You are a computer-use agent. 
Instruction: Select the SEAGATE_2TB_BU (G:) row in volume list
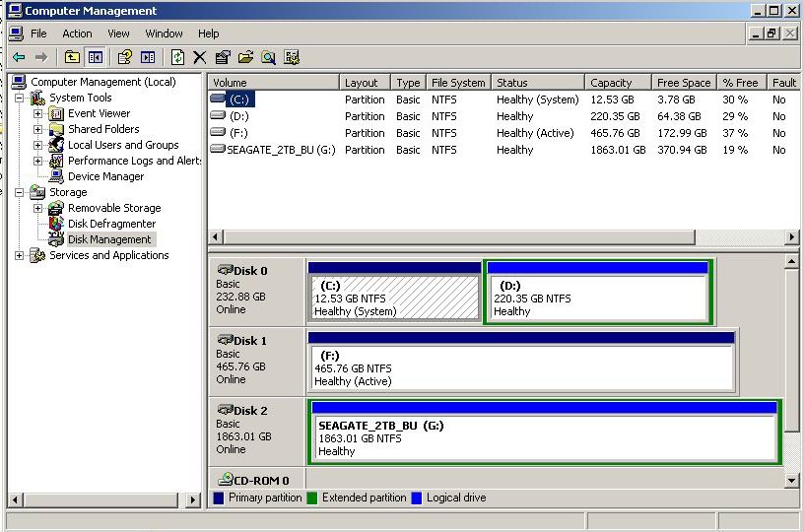pos(504,150)
